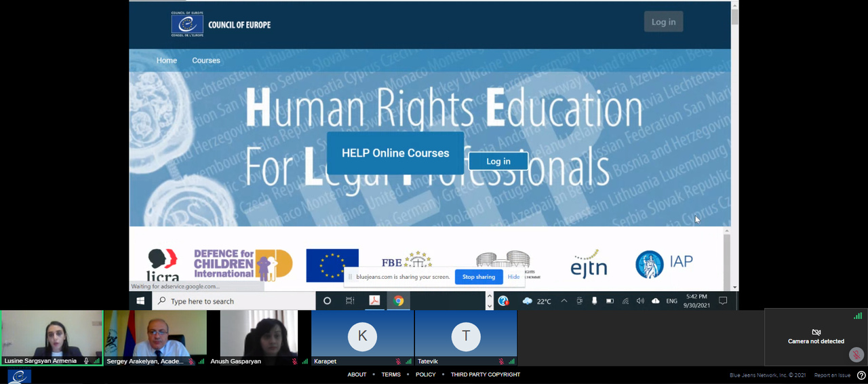Click the Type here to search box
Image resolution: width=868 pixels, height=384 pixels.
(234, 301)
